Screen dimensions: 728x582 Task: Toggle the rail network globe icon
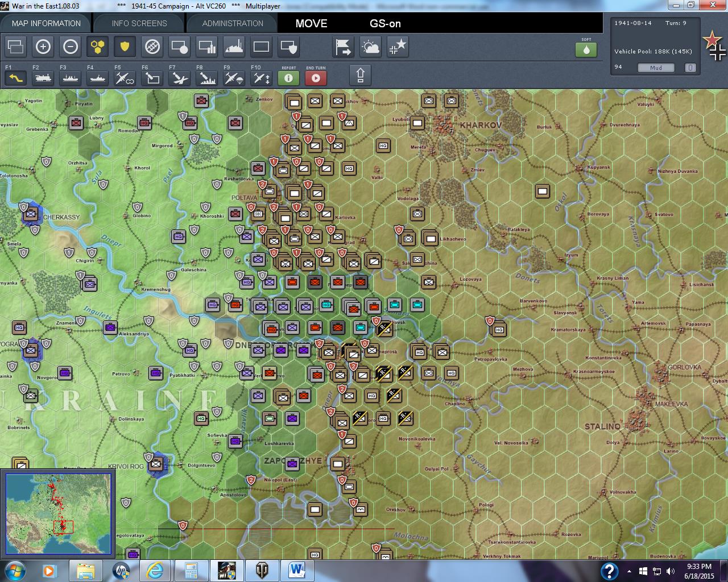pos(152,47)
